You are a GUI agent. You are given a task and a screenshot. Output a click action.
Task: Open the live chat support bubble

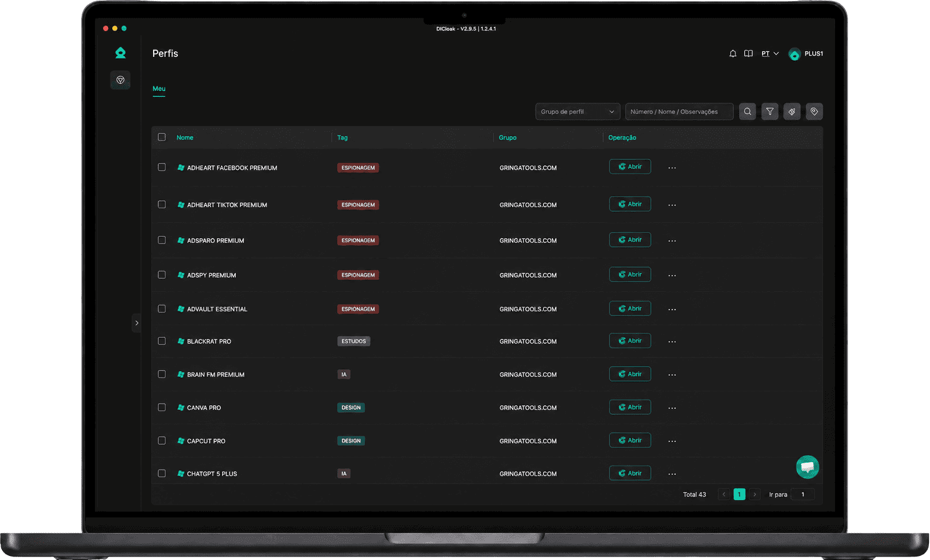[807, 467]
